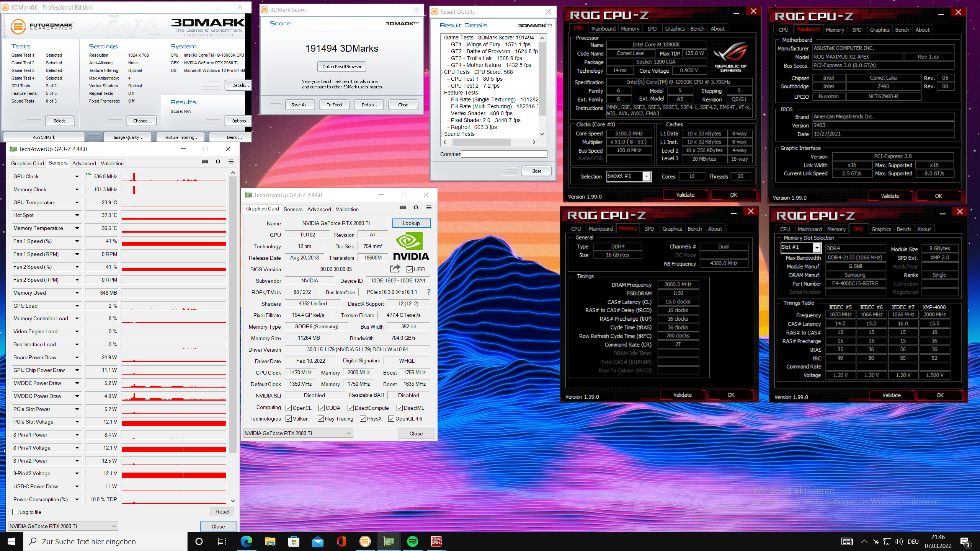
Task: Click Online ResultBrowser button
Action: [x=342, y=67]
